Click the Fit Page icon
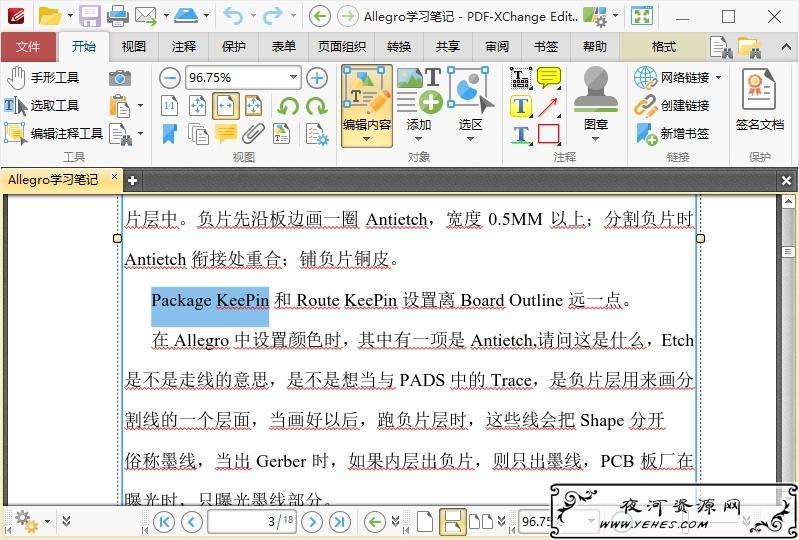 tap(198, 106)
